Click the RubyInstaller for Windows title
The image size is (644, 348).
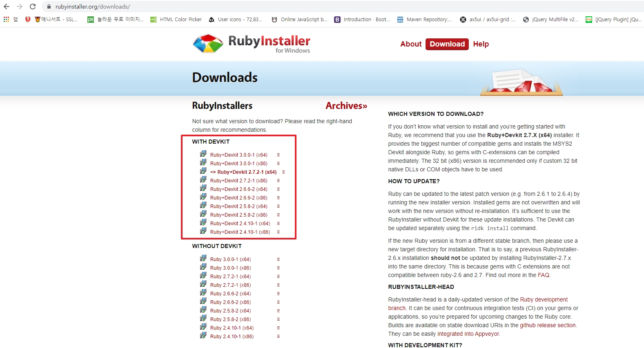(x=269, y=44)
